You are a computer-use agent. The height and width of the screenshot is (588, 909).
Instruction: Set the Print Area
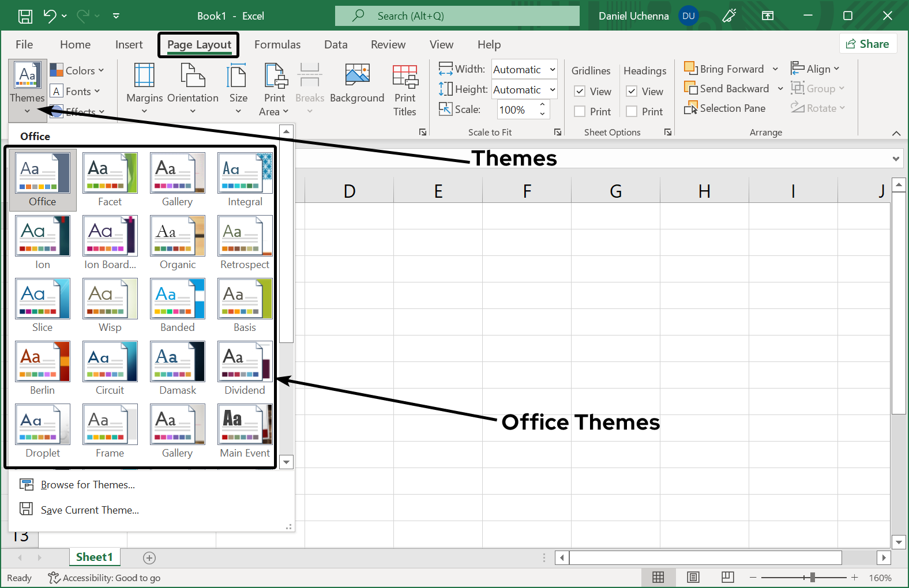[x=275, y=89]
